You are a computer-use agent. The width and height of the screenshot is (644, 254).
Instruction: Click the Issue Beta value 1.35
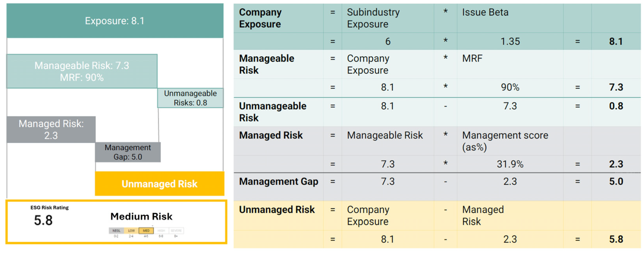(x=510, y=41)
